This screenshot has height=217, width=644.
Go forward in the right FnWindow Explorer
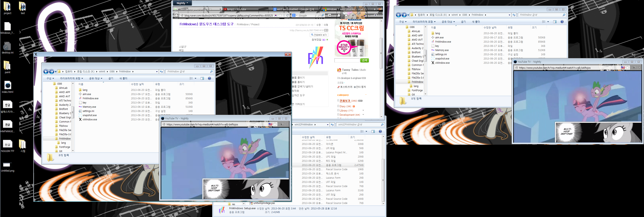404,15
